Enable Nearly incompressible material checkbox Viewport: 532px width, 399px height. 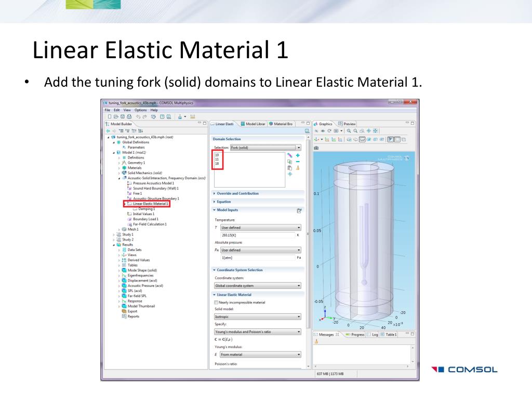(216, 302)
